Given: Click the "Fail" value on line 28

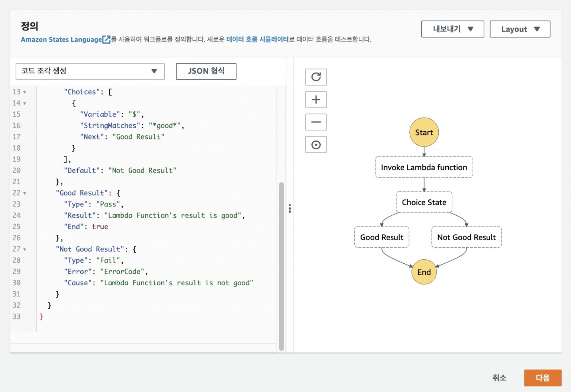Looking at the screenshot, I should (x=108, y=260).
